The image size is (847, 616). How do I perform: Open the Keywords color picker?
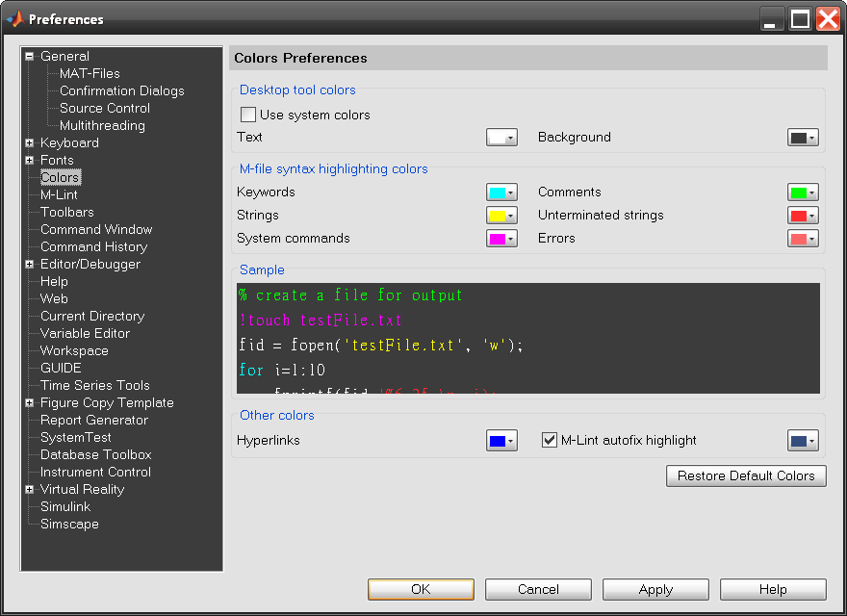[x=501, y=192]
